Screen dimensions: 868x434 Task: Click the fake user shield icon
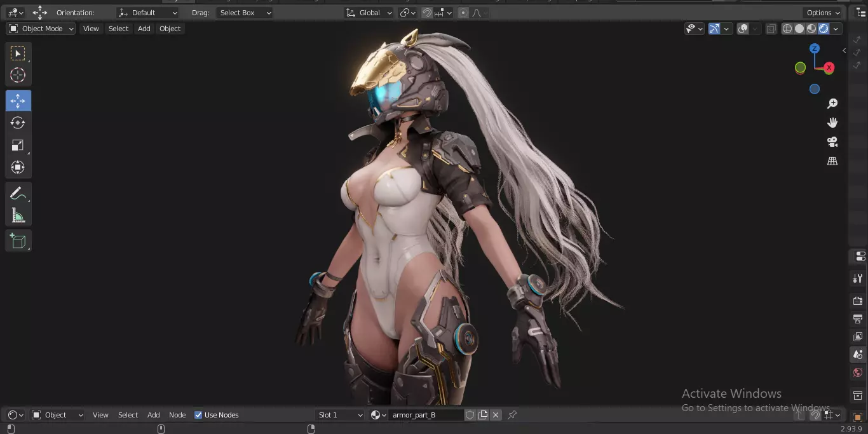pyautogui.click(x=470, y=415)
